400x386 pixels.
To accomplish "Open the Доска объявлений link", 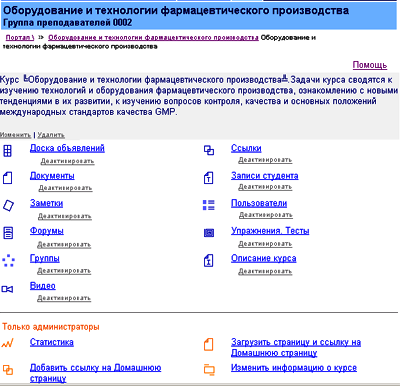I will [x=67, y=148].
